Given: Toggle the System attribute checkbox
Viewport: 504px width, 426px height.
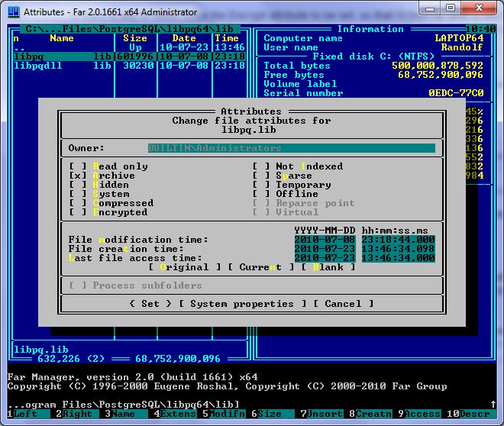Looking at the screenshot, I should [78, 194].
